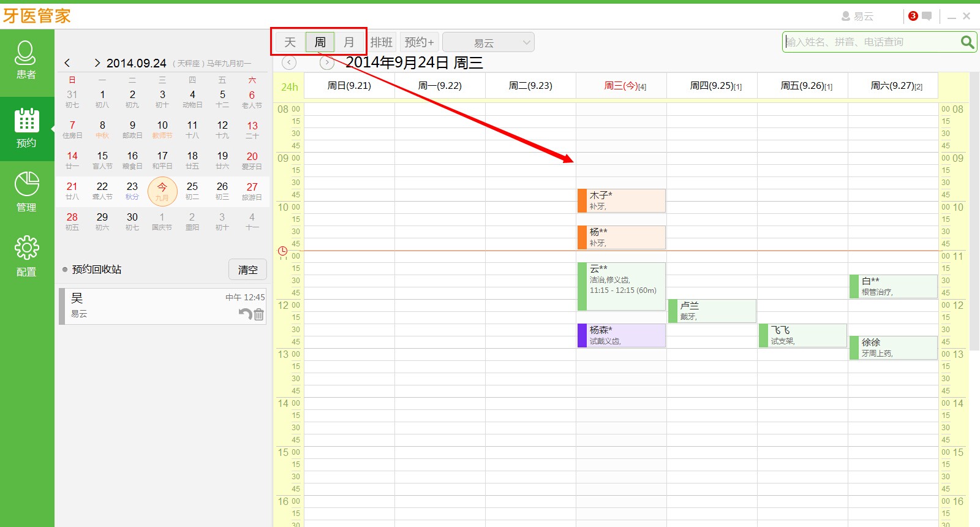Click the search magnifier icon

[x=967, y=42]
